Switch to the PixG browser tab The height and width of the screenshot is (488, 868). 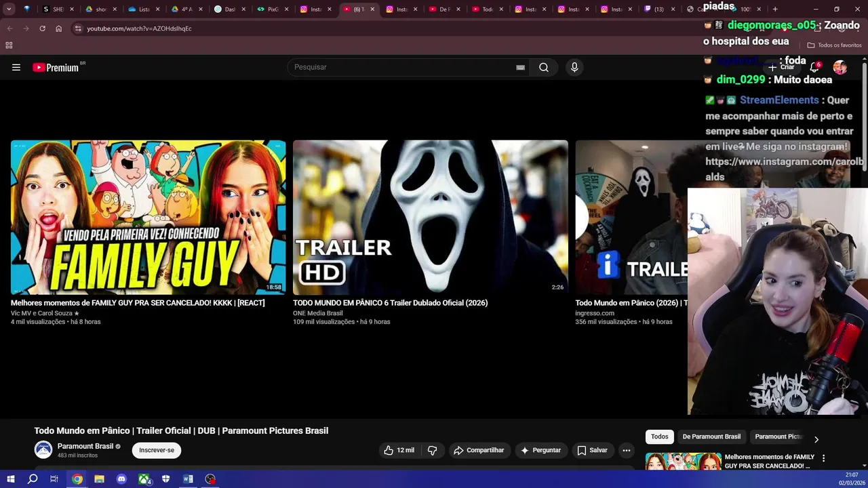pyautogui.click(x=273, y=9)
